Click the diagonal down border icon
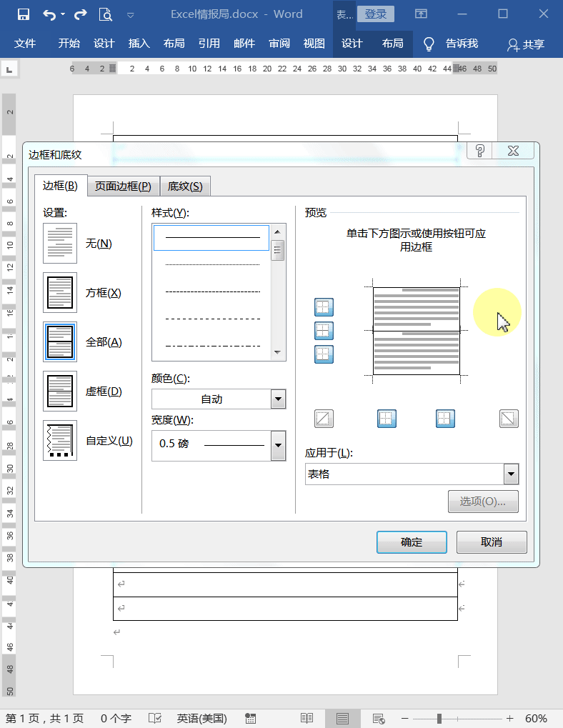 pos(509,419)
